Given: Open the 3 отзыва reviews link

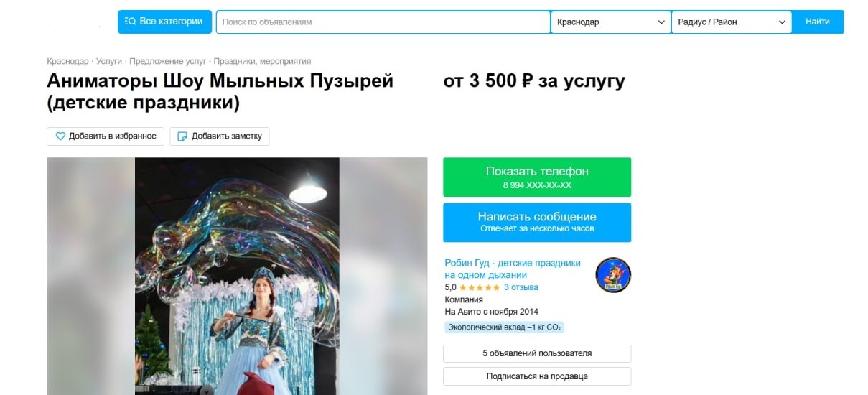Looking at the screenshot, I should tap(521, 287).
